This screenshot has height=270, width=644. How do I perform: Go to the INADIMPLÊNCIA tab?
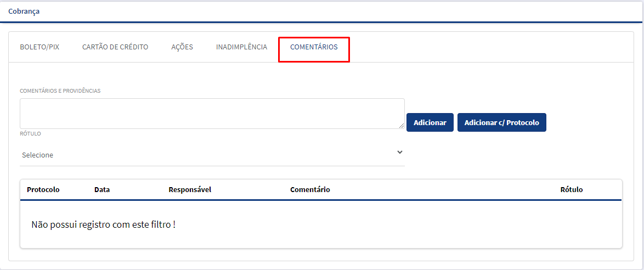point(241,47)
